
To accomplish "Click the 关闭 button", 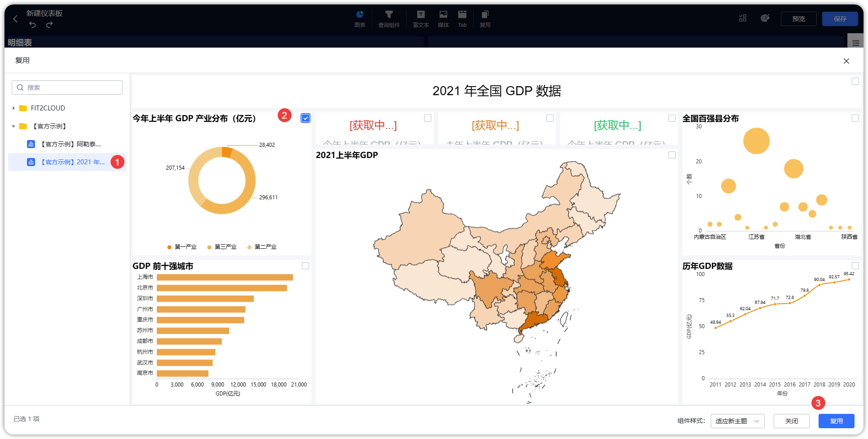I will pyautogui.click(x=791, y=421).
